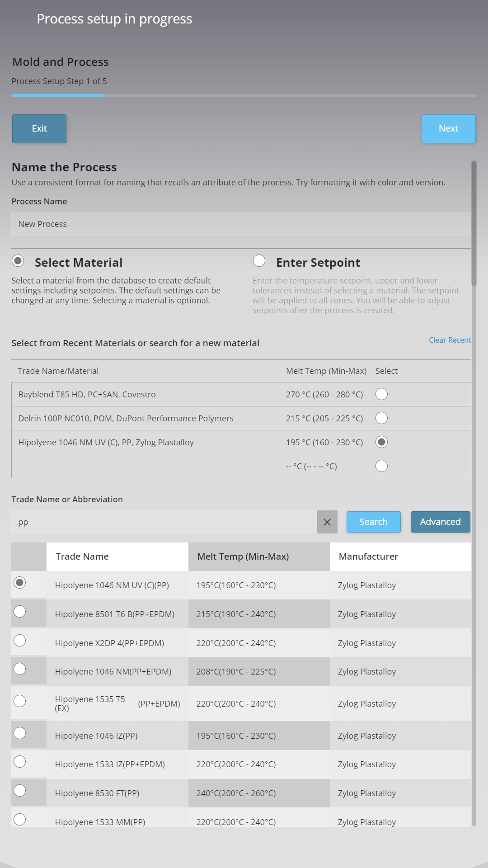Focus the Trade Name or Abbreviation field
Viewport: 488px width, 868px height.
pyautogui.click(x=164, y=522)
